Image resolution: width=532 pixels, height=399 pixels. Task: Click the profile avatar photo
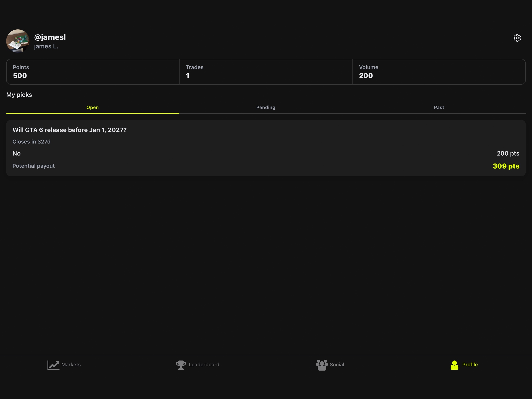point(18,41)
